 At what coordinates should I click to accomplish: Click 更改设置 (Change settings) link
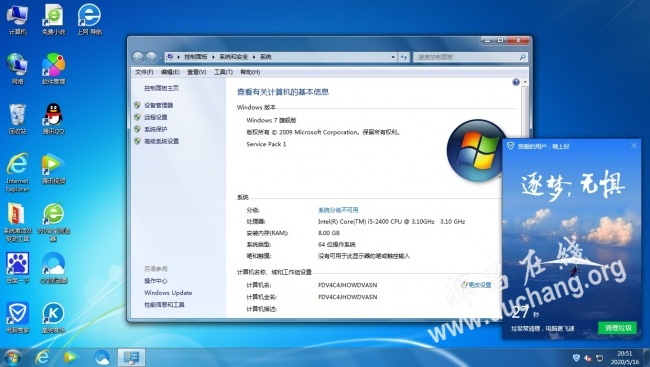click(x=480, y=285)
